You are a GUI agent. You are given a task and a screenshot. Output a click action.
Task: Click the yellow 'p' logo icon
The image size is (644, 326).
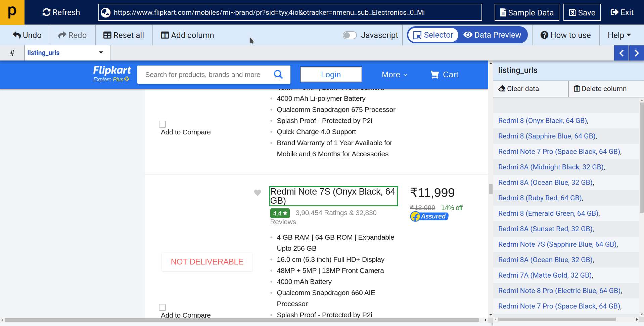point(12,12)
